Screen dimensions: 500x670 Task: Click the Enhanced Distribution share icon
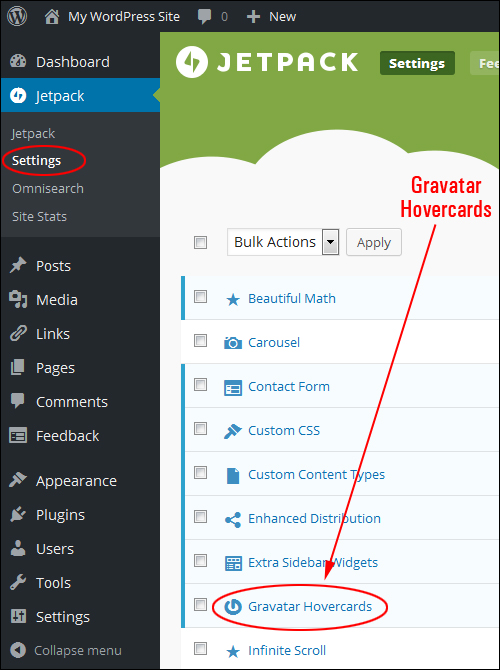[233, 520]
